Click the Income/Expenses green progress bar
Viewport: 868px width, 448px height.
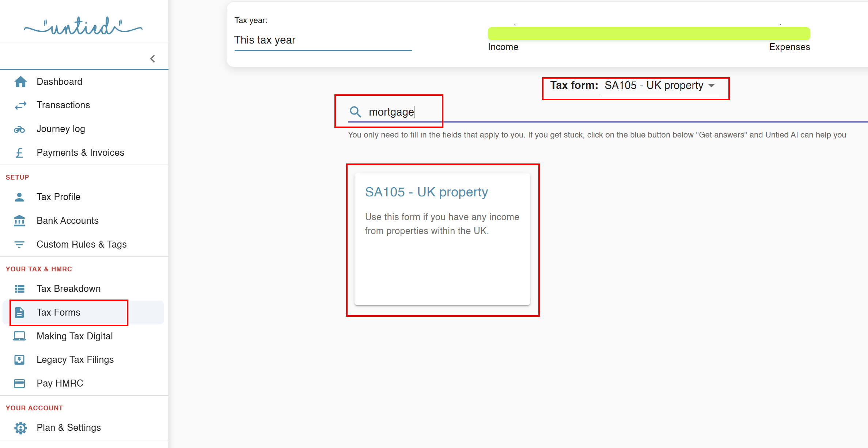(x=649, y=33)
